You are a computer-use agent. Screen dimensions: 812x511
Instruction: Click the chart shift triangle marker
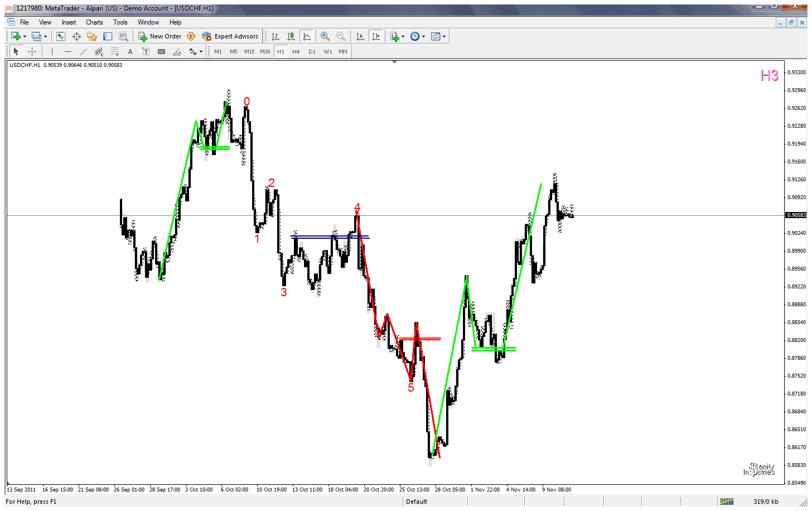(x=394, y=62)
